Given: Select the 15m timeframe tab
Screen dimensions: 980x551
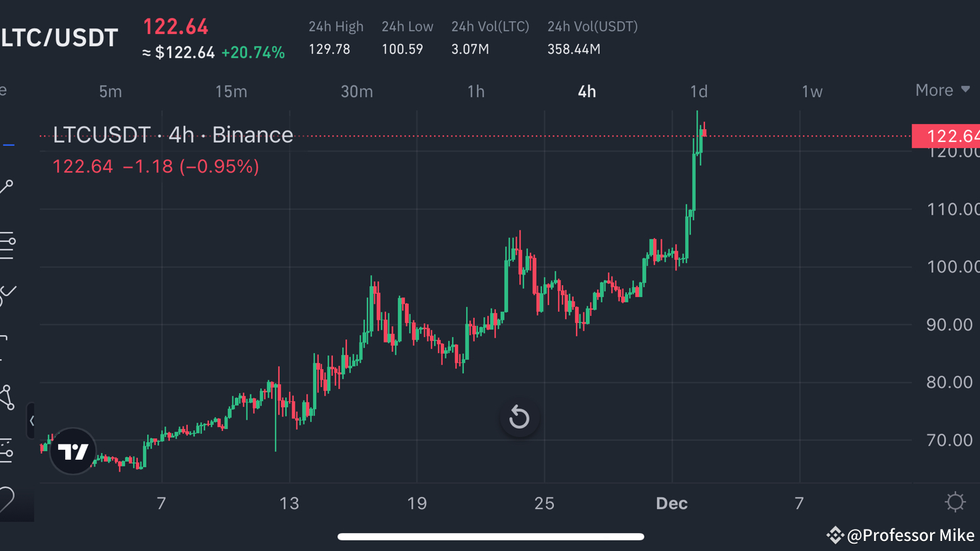Looking at the screenshot, I should point(231,91).
